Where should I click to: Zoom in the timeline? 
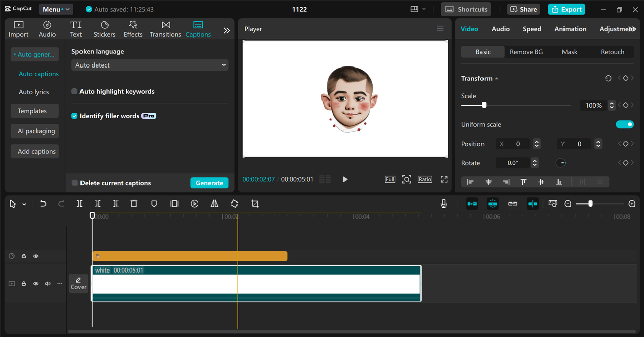632,204
